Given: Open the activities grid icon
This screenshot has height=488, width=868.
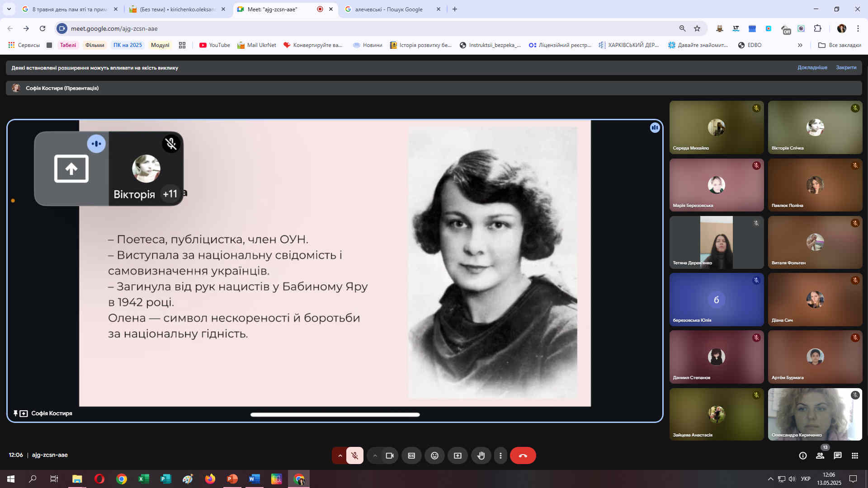Looking at the screenshot, I should pos(854,455).
